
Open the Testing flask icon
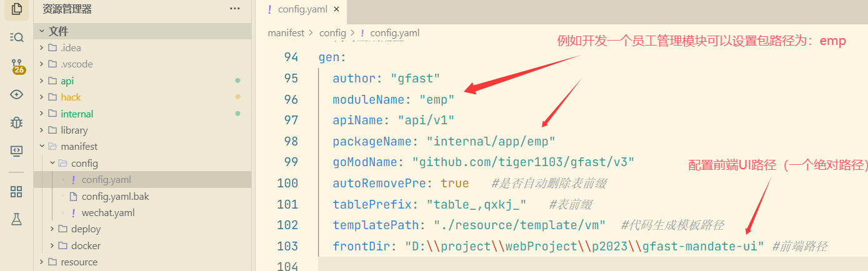click(17, 219)
